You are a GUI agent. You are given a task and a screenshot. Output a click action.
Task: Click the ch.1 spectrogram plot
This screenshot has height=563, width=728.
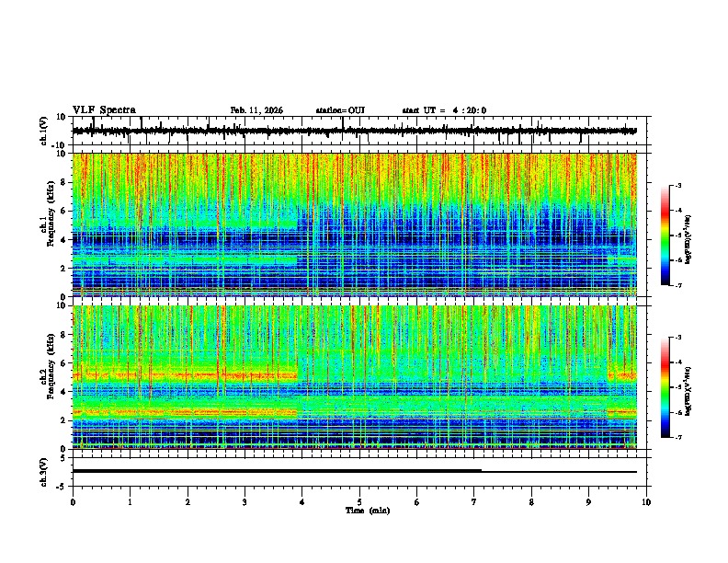tap(355, 224)
